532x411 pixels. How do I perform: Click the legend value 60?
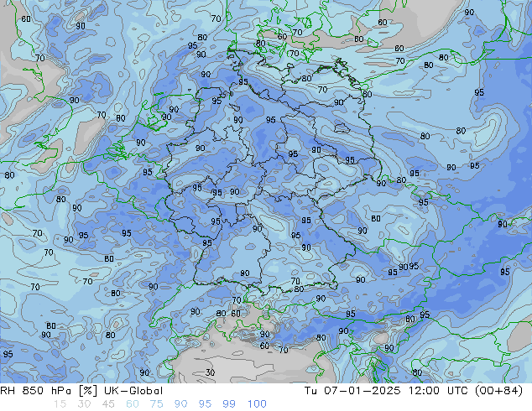pyautogui.click(x=133, y=404)
